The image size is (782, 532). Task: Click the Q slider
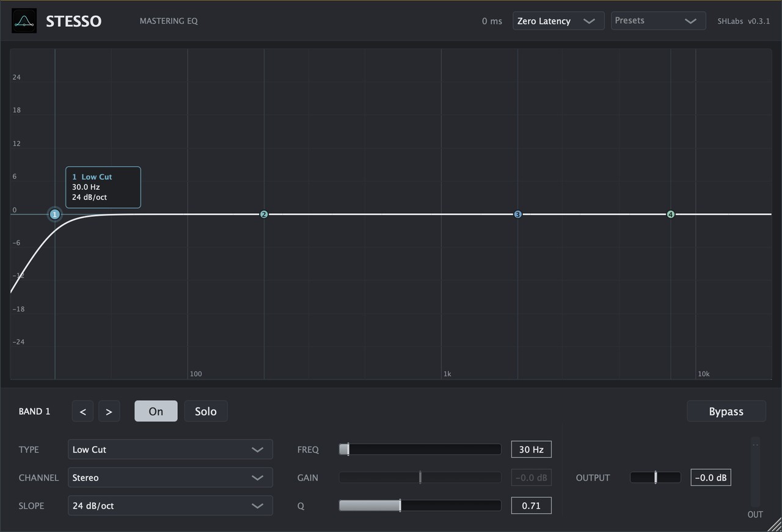(x=420, y=506)
